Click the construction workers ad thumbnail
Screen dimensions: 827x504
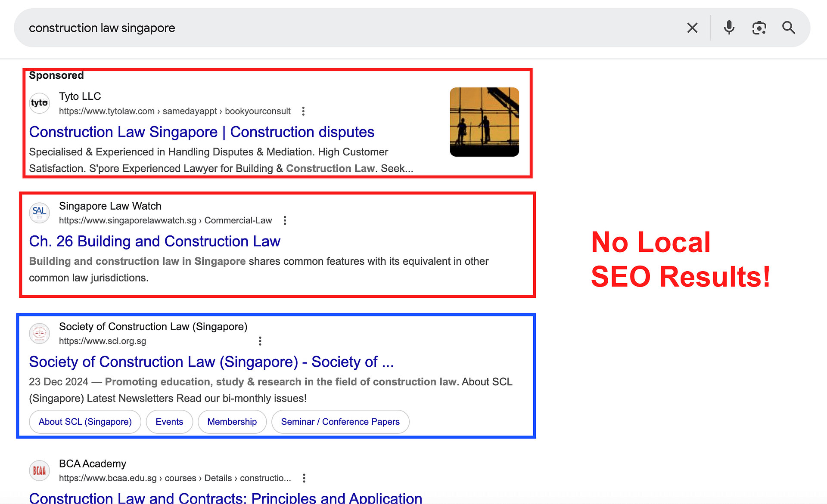click(x=485, y=122)
